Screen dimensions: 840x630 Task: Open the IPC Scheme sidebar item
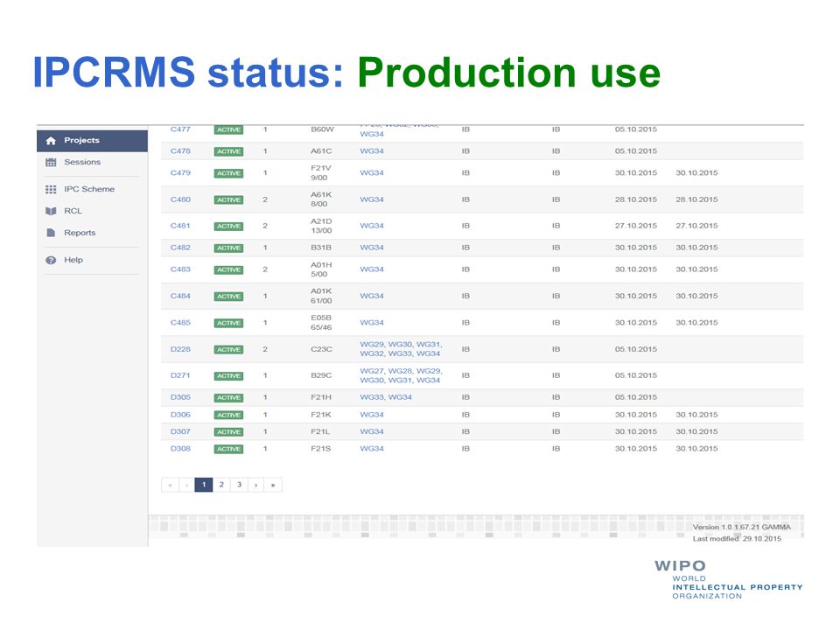point(92,190)
